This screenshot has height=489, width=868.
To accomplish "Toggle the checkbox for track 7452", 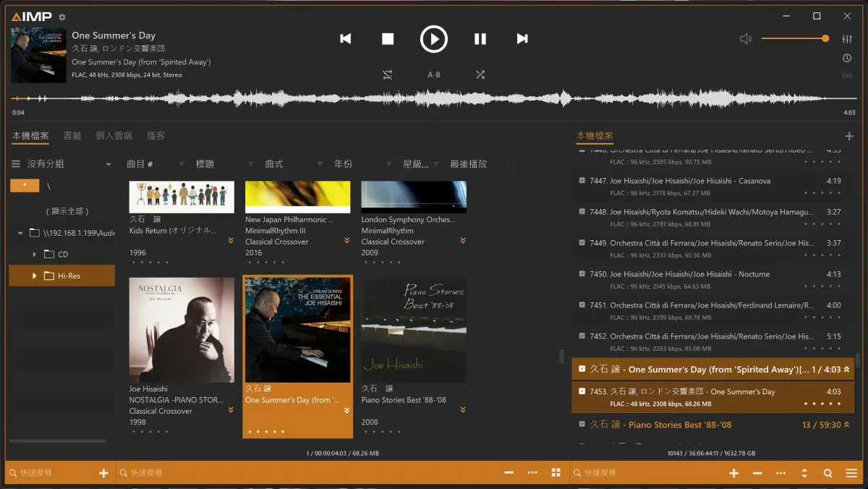I will tap(582, 336).
